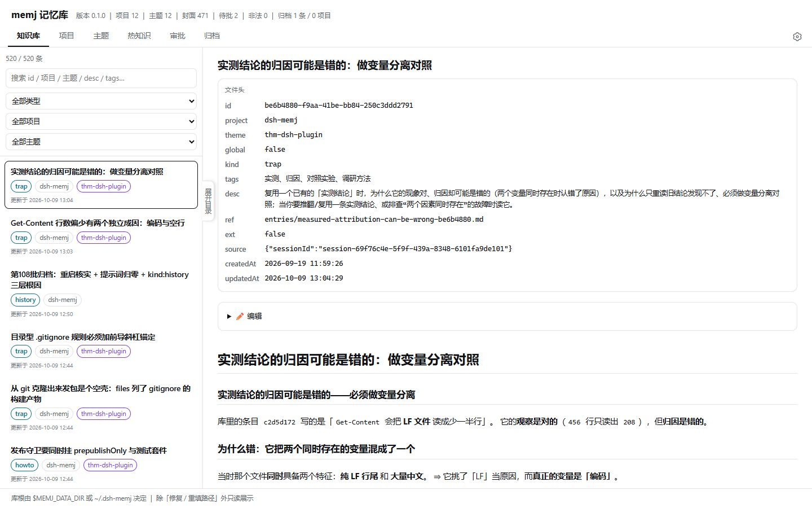Viewport: 812px width, 508px height.
Task: Click the vertical 展开目录 handle
Action: tap(208, 202)
